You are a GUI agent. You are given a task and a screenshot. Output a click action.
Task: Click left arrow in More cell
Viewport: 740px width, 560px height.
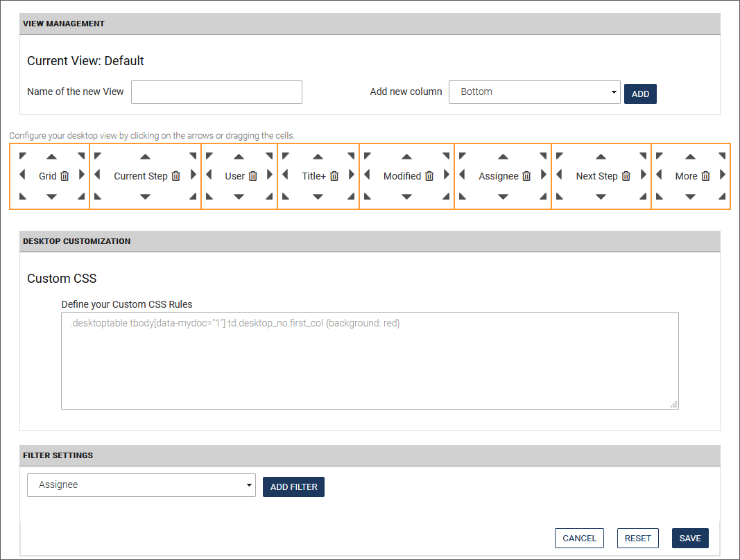click(660, 175)
